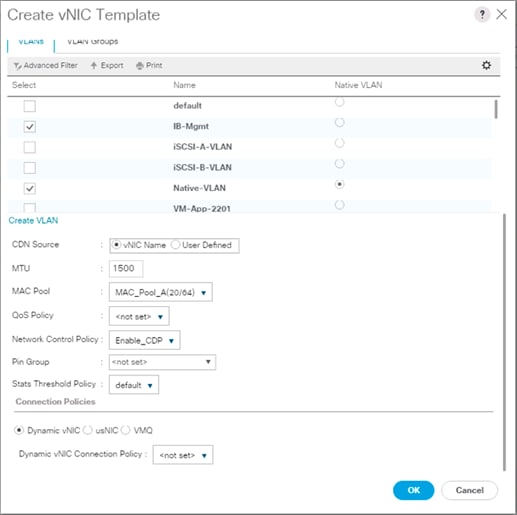Open table settings gear icon
This screenshot has height=515, width=517.
(486, 65)
